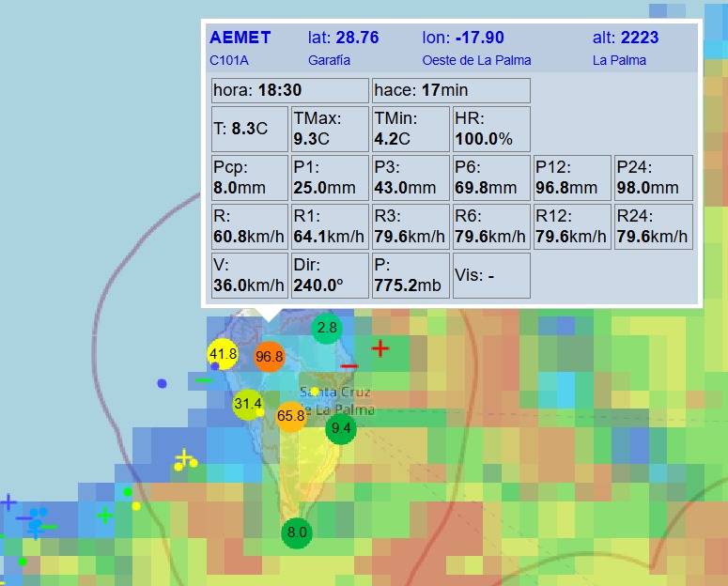This screenshot has width=728, height=586.
Task: Click the orange 96.8 station marker
Action: point(269,357)
